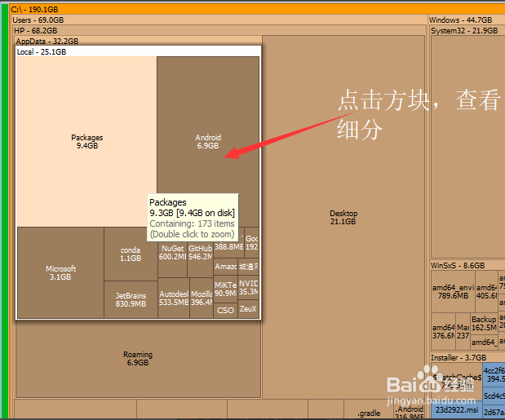Select the System32 21.9GB folder header
The width and height of the screenshot is (505, 420).
click(x=467, y=30)
